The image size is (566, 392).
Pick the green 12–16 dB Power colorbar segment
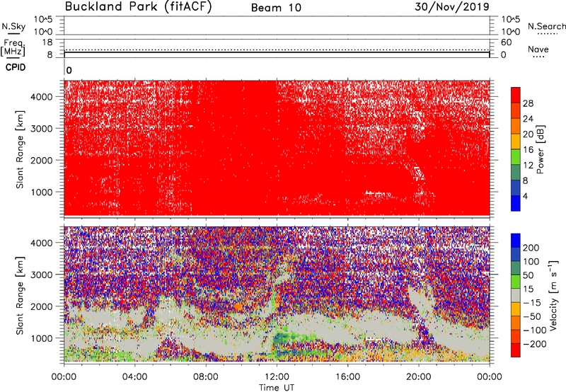point(516,156)
